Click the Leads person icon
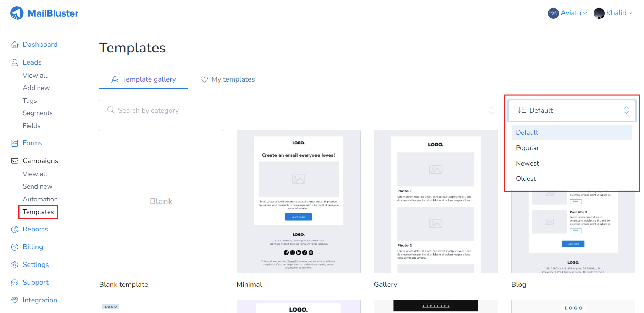This screenshot has width=644, height=313. pos(15,62)
